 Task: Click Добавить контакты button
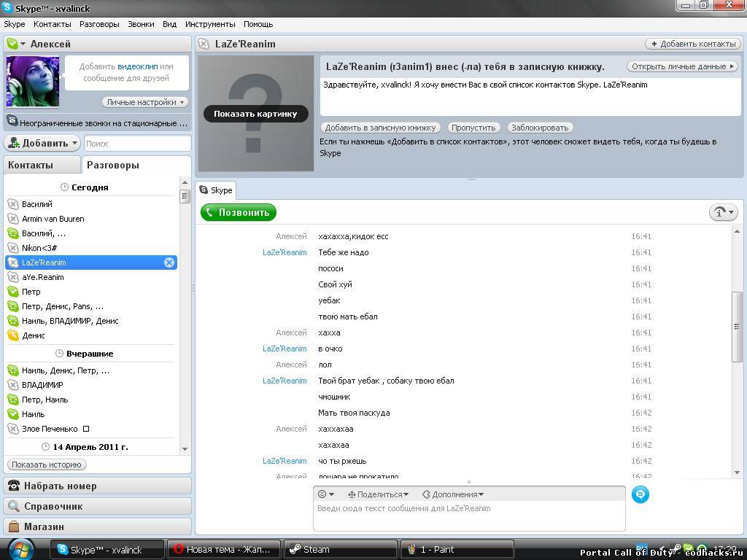pyautogui.click(x=693, y=44)
